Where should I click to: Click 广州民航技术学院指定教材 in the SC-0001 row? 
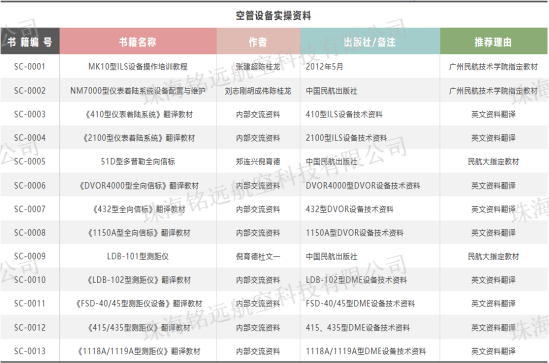(493, 67)
